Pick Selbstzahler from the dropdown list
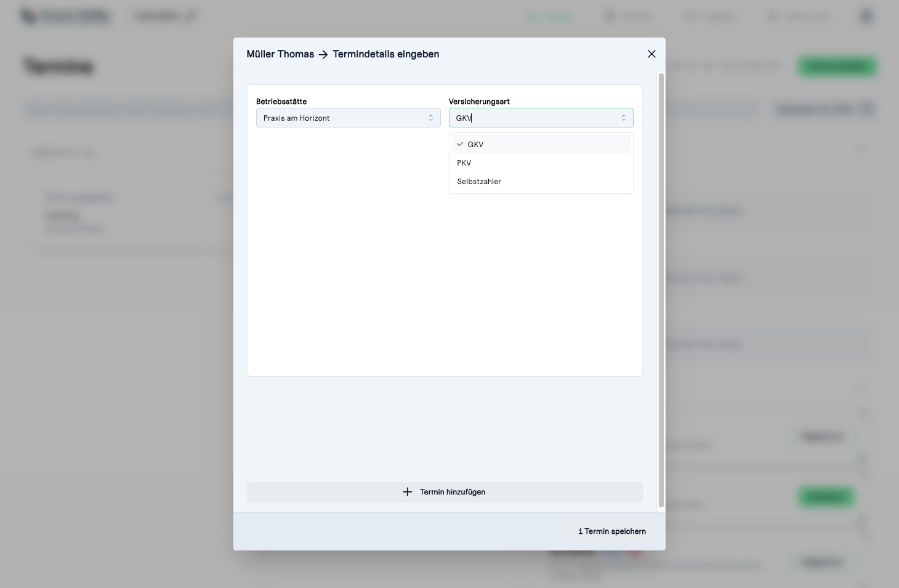The height and width of the screenshot is (588, 899). (541, 182)
